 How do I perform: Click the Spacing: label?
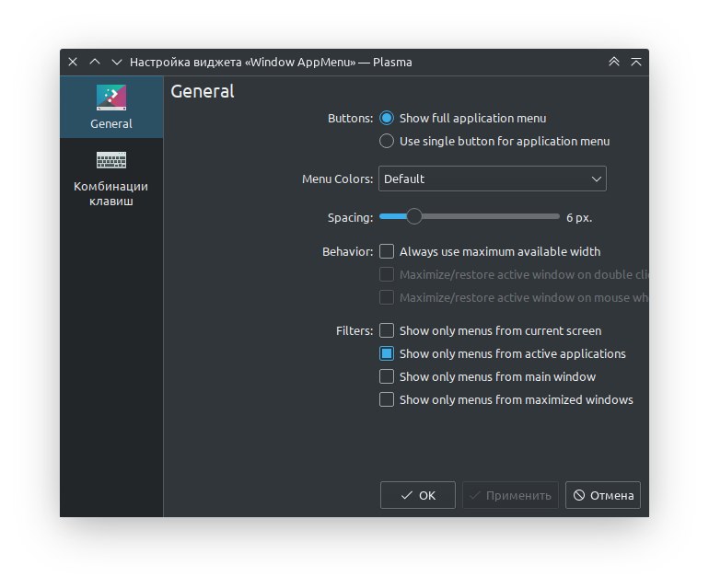(x=351, y=218)
